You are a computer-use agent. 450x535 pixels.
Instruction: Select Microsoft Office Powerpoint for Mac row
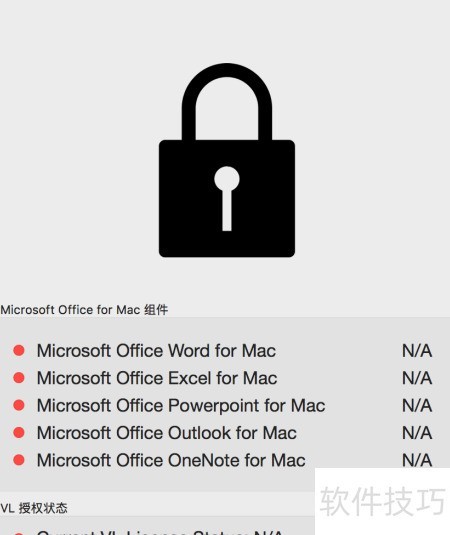pos(225,405)
